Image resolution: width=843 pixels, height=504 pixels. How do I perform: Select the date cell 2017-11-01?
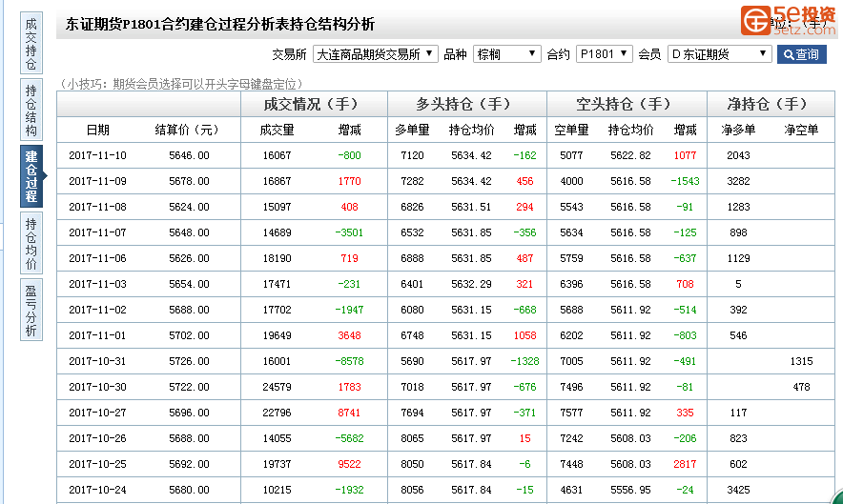[x=98, y=335]
